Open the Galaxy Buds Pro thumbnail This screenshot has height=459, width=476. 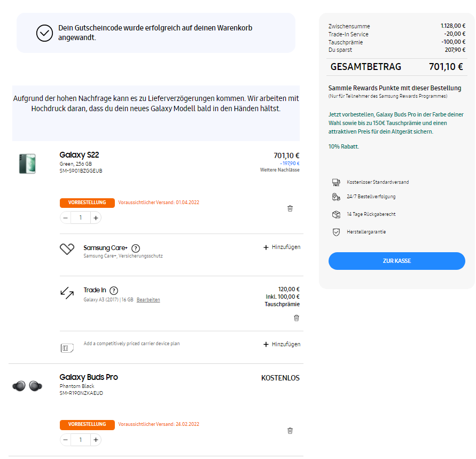point(27,385)
